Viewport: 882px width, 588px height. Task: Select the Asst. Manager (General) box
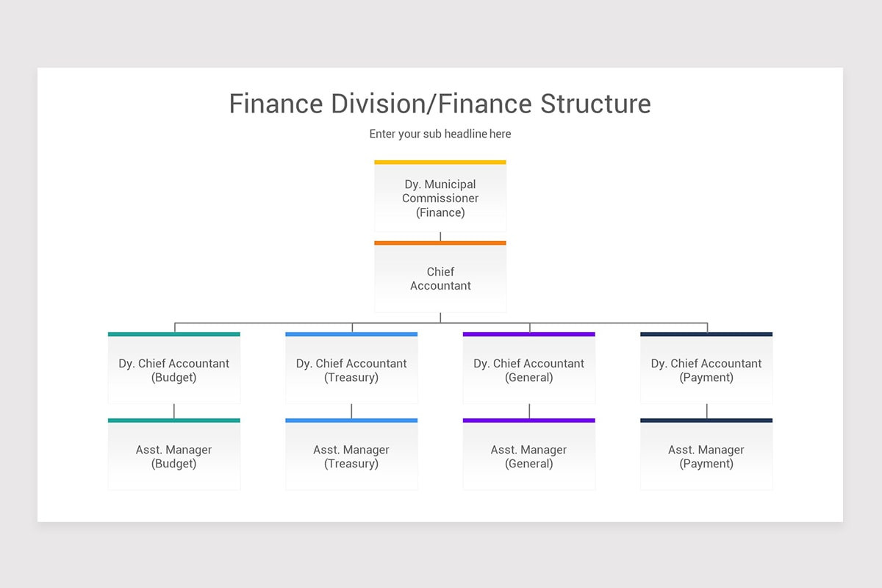pyautogui.click(x=529, y=455)
